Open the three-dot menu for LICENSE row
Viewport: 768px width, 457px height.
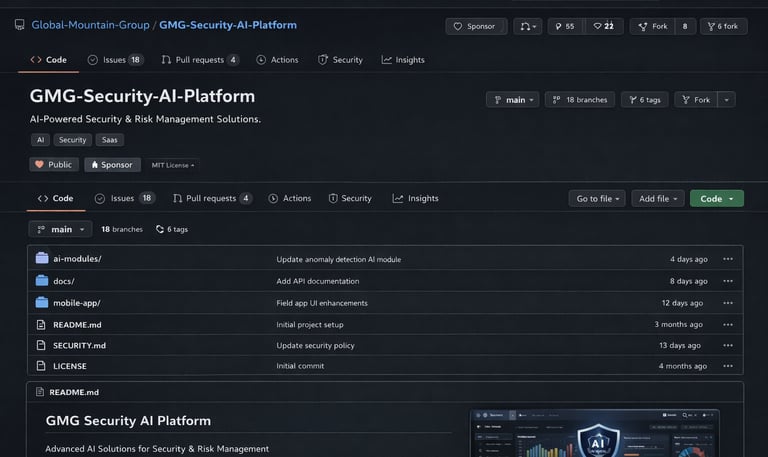point(728,366)
